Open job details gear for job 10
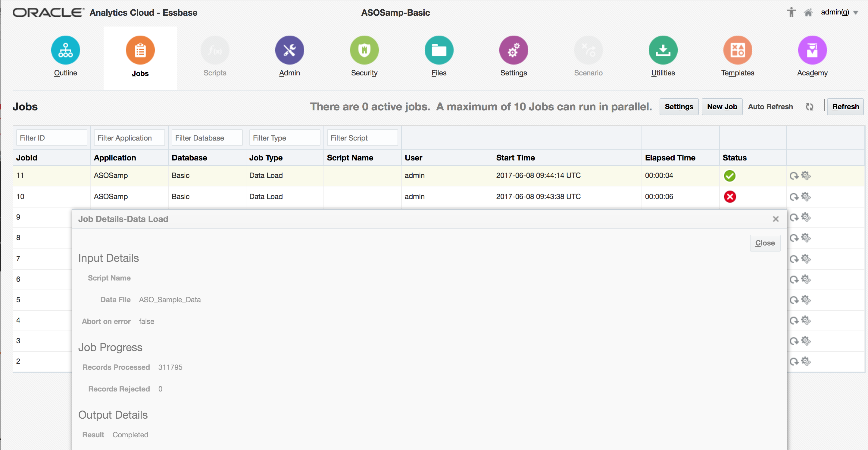 806,196
